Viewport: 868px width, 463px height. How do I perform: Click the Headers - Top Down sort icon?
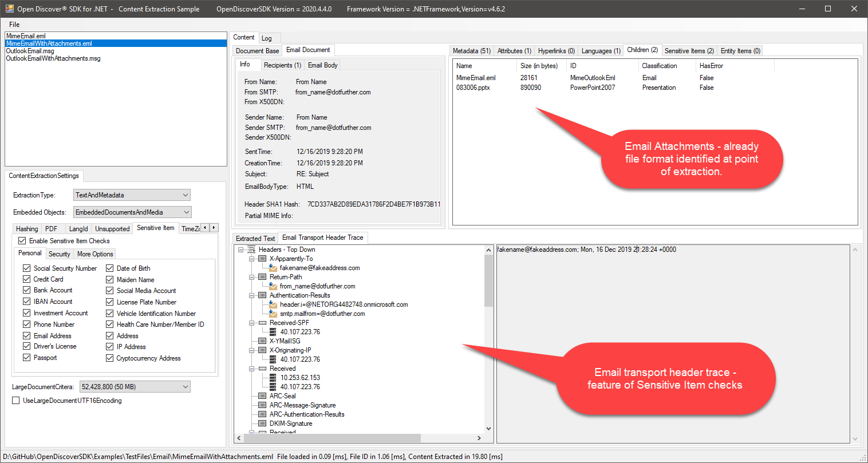[251, 250]
